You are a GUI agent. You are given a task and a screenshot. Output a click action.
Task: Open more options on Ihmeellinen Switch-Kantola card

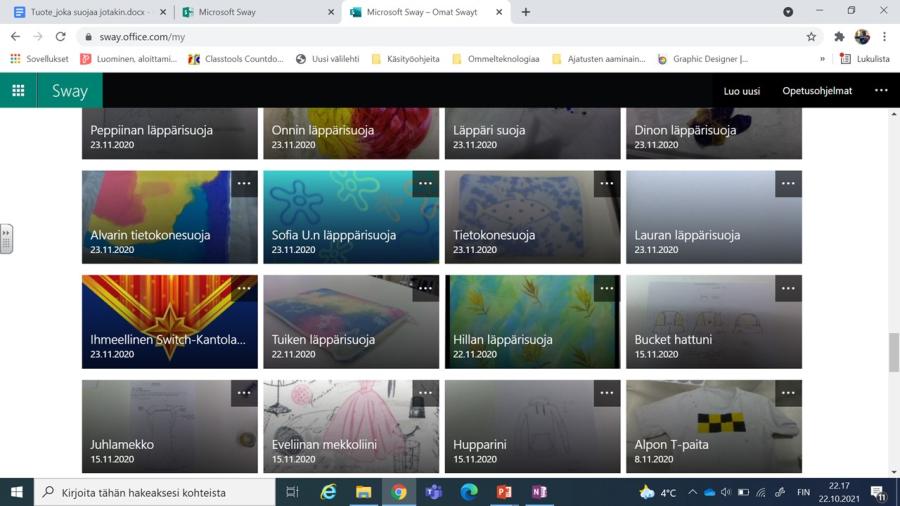tap(244, 289)
